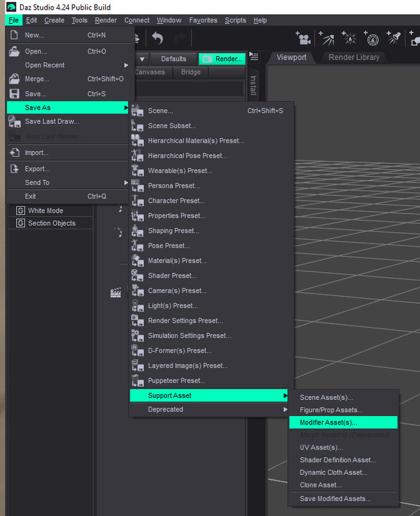Click the clapperboard icon in left pane

click(115, 293)
